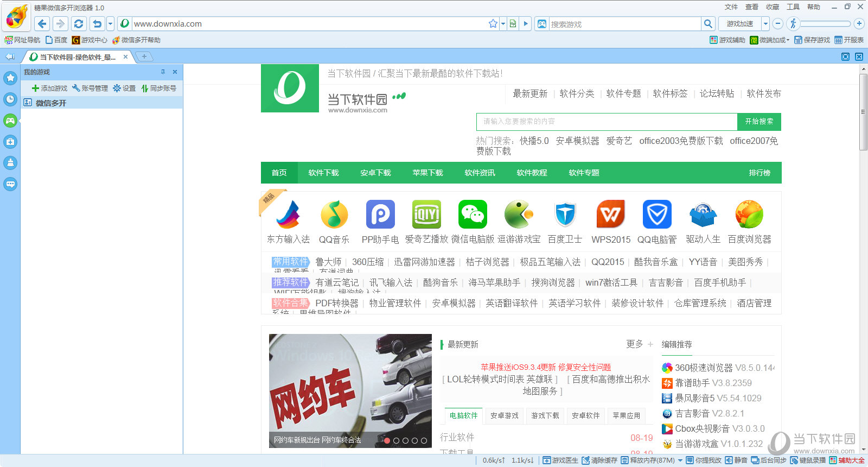Click the undo closed tab arrow
This screenshot has height=467, width=868.
(x=97, y=23)
